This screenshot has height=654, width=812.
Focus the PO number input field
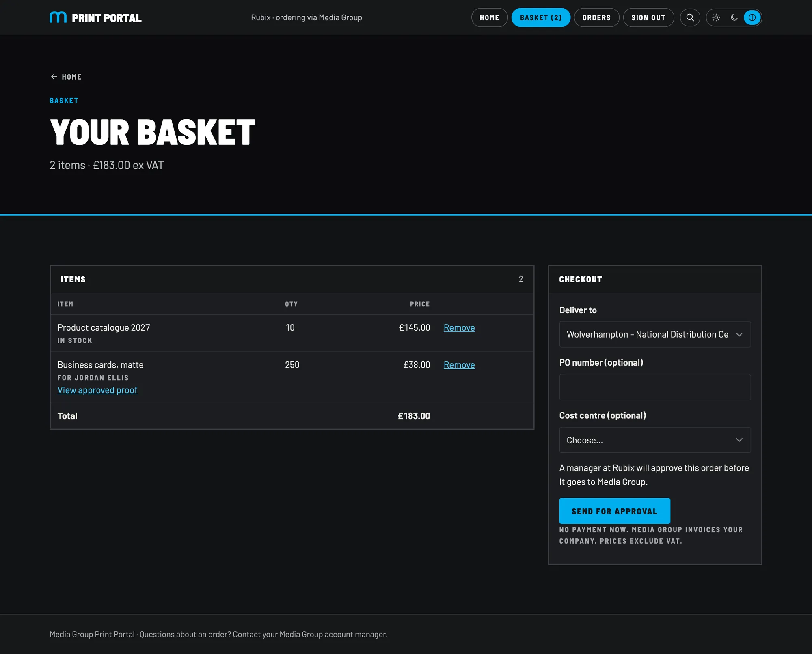[655, 387]
